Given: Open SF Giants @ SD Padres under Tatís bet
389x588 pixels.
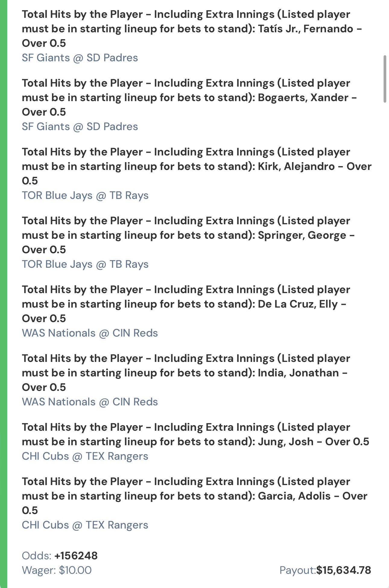Looking at the screenshot, I should coord(80,58).
